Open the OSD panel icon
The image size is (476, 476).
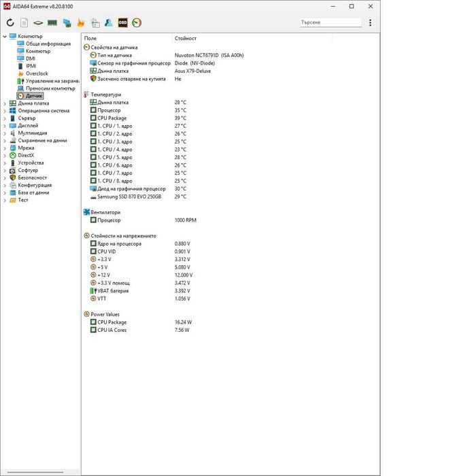pos(122,22)
